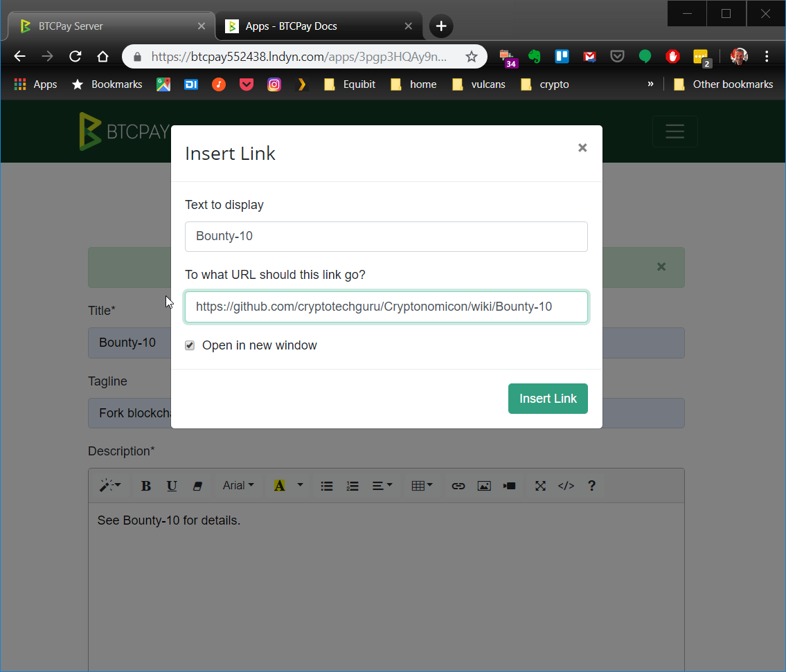Insert a picture using the image icon
Screen dimensions: 786x672
pyautogui.click(x=483, y=485)
